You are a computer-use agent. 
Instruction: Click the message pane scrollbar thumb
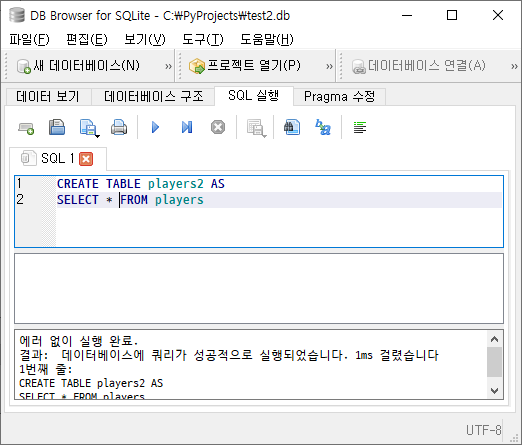494,362
